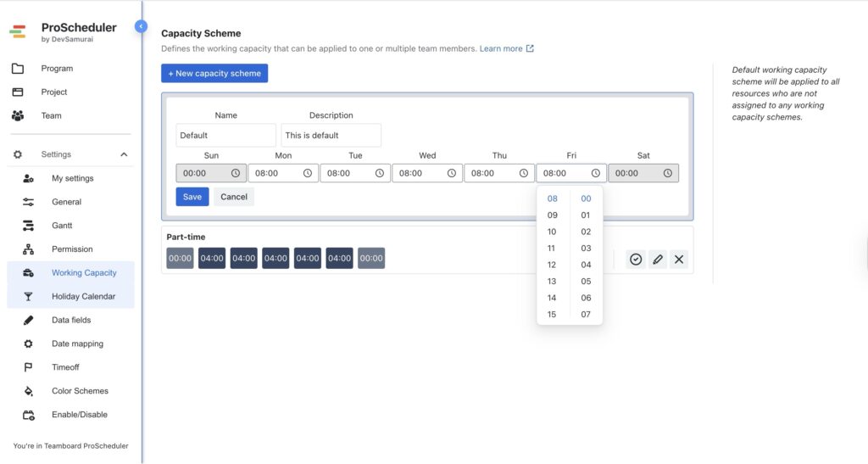Click the Part-time Monday 04:00 block
Viewport: 868px width, 464px height.
[x=212, y=259]
